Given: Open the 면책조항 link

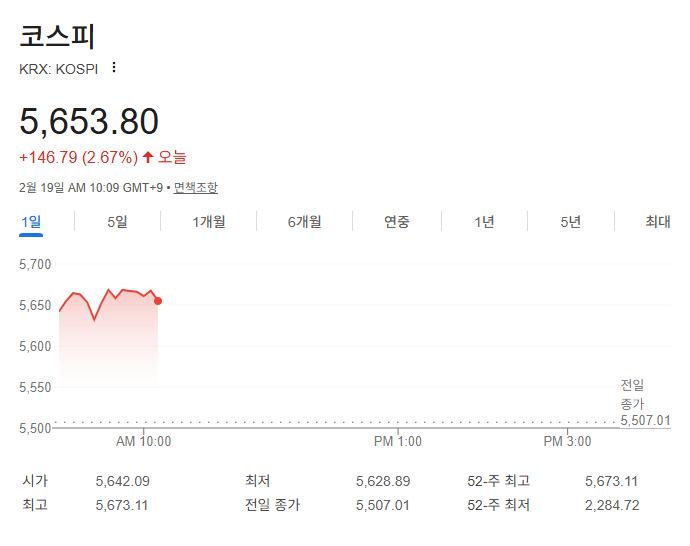Looking at the screenshot, I should pyautogui.click(x=195, y=187).
